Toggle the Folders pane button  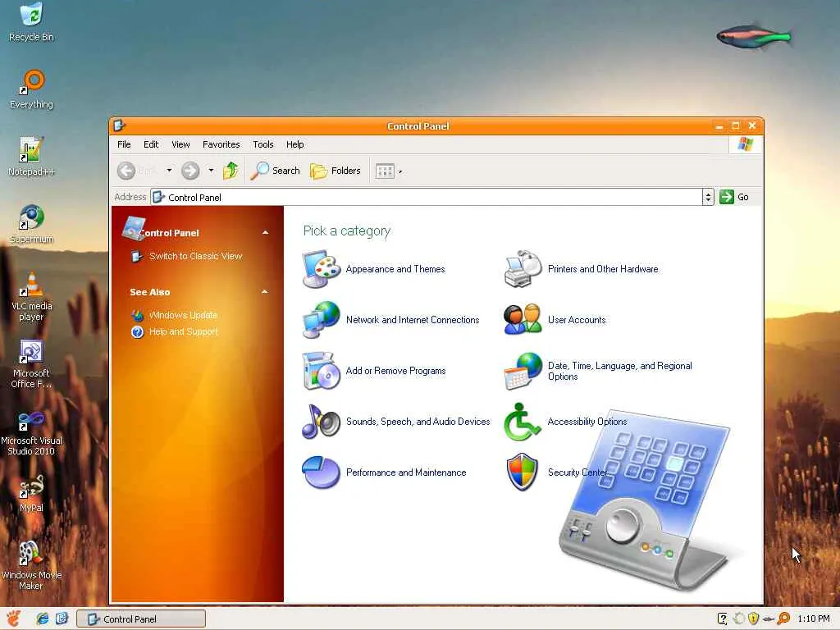(336, 171)
